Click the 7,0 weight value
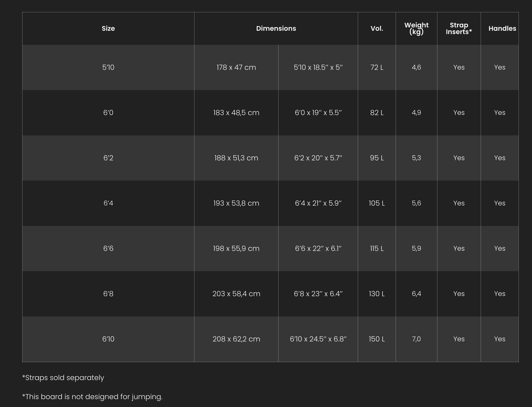 [416, 339]
